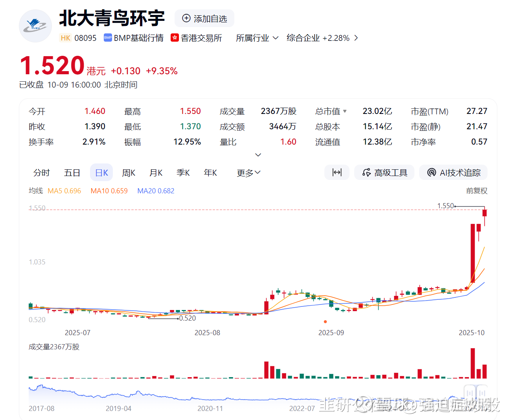Click 最低 value 1.370
The width and height of the screenshot is (506, 420).
[190, 127]
